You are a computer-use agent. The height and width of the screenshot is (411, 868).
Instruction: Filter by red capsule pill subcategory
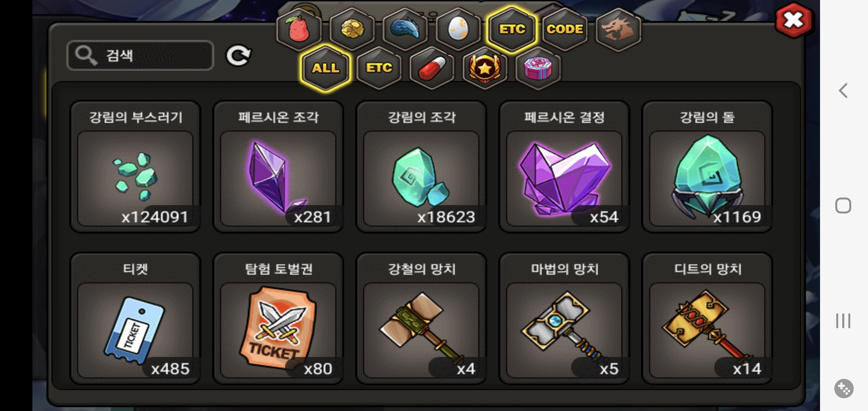click(432, 68)
